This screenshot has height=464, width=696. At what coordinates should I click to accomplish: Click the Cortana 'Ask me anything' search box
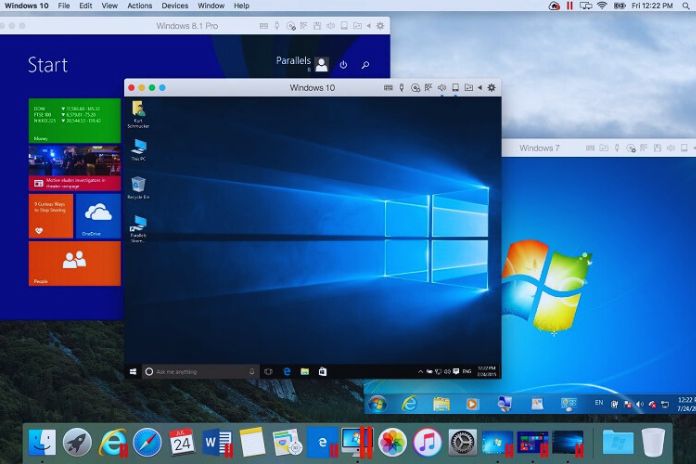click(200, 372)
